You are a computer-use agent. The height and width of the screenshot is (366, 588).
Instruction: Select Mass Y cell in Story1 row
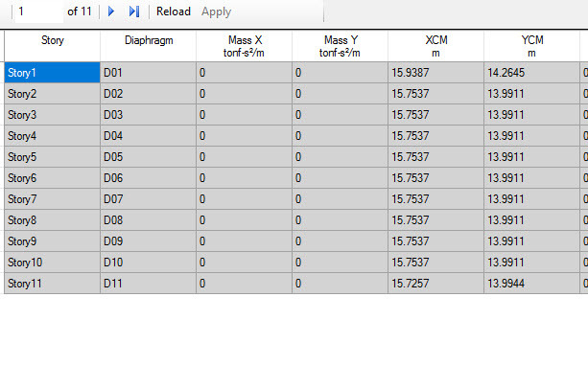341,73
